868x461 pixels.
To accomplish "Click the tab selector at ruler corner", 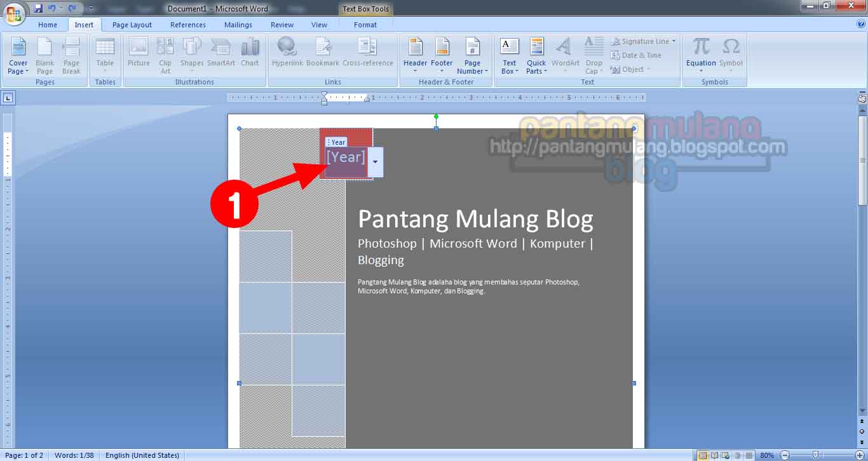I will point(8,98).
